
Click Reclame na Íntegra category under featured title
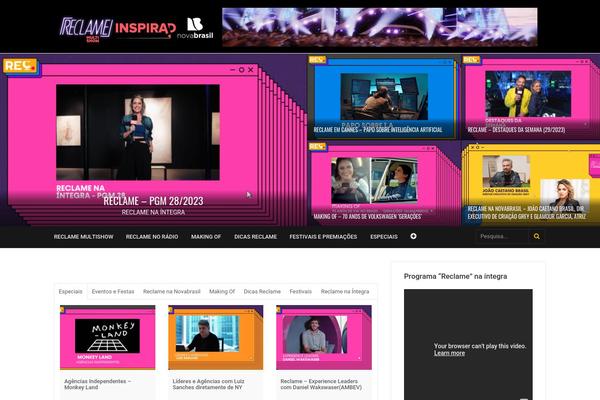153,212
